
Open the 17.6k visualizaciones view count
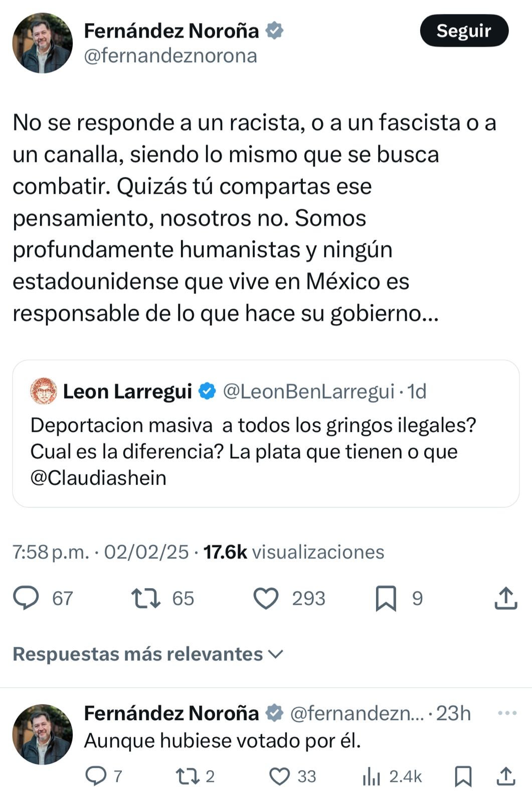[293, 552]
